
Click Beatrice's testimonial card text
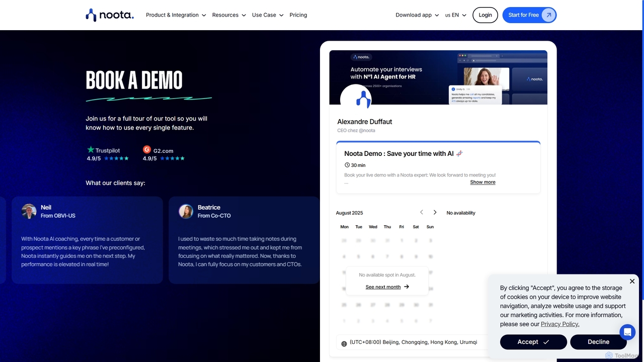(240, 251)
